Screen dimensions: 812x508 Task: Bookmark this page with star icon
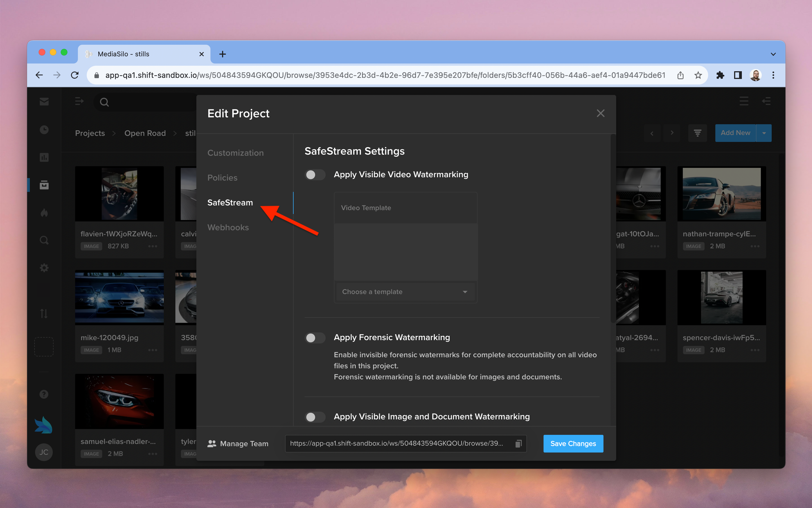click(698, 75)
